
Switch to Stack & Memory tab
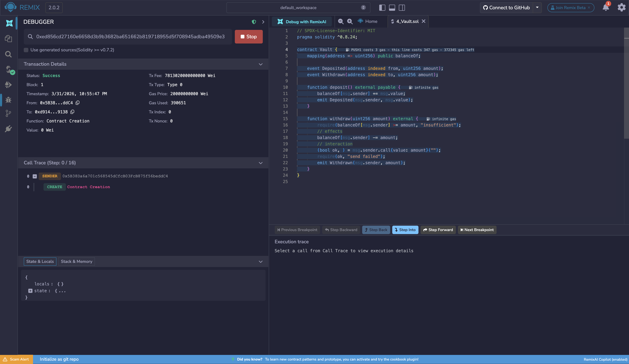[77, 261]
